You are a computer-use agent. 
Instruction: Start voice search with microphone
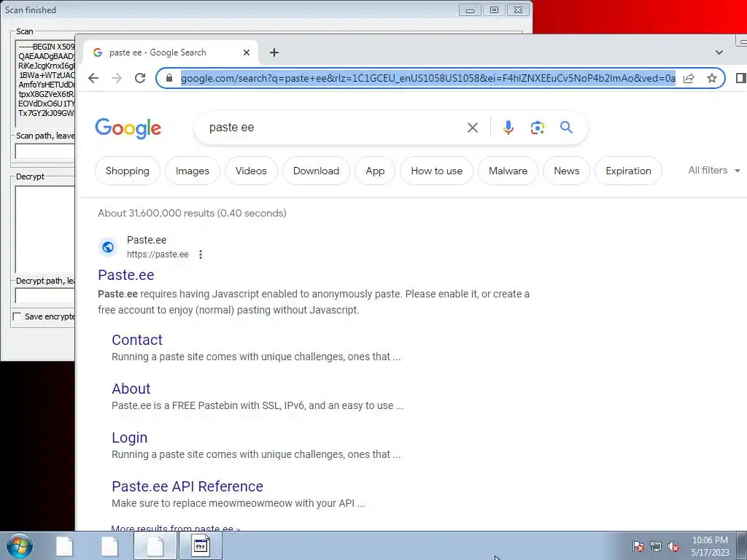(x=508, y=128)
